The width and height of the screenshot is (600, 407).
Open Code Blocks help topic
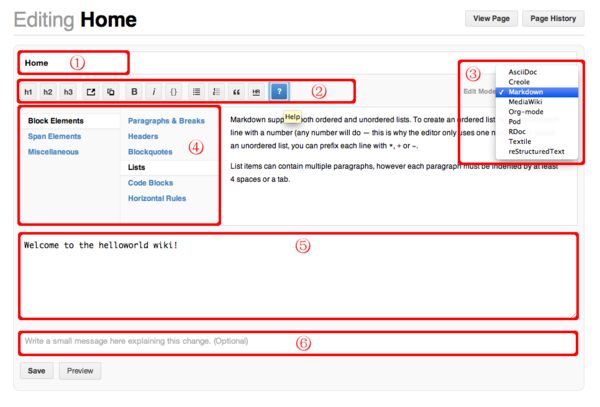(x=150, y=183)
